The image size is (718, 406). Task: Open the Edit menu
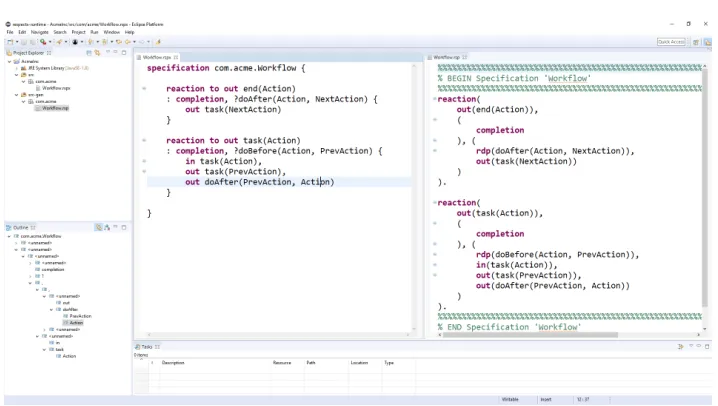point(22,32)
